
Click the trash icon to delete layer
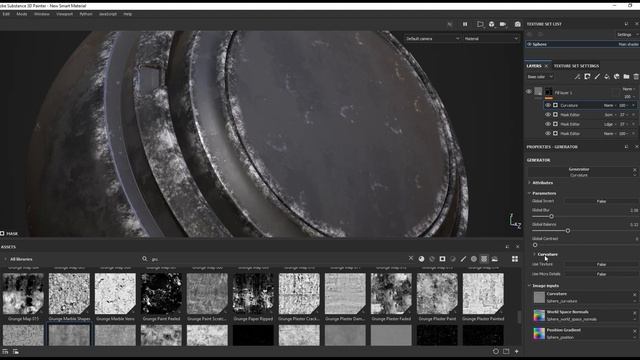tap(636, 77)
